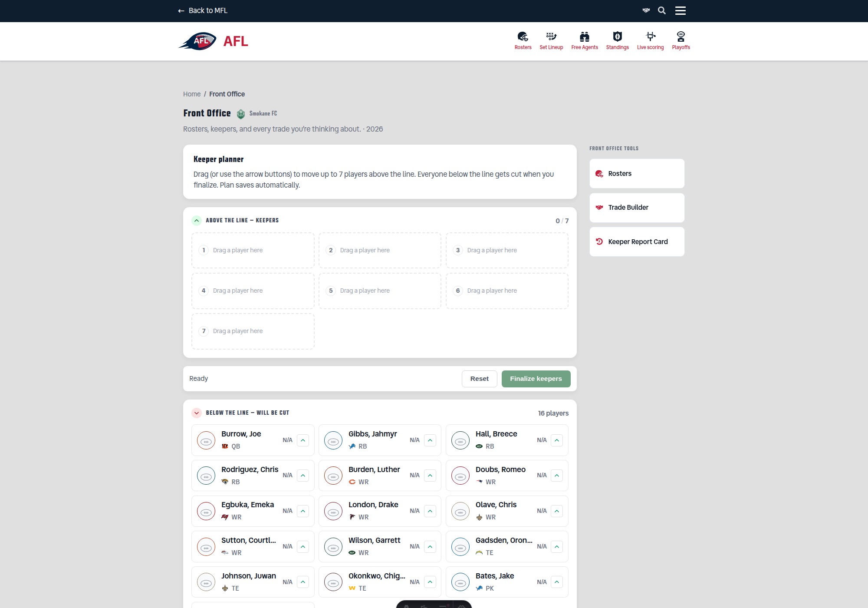The height and width of the screenshot is (608, 868).
Task: Click keeper slot 5 drop area
Action: pyautogui.click(x=380, y=291)
